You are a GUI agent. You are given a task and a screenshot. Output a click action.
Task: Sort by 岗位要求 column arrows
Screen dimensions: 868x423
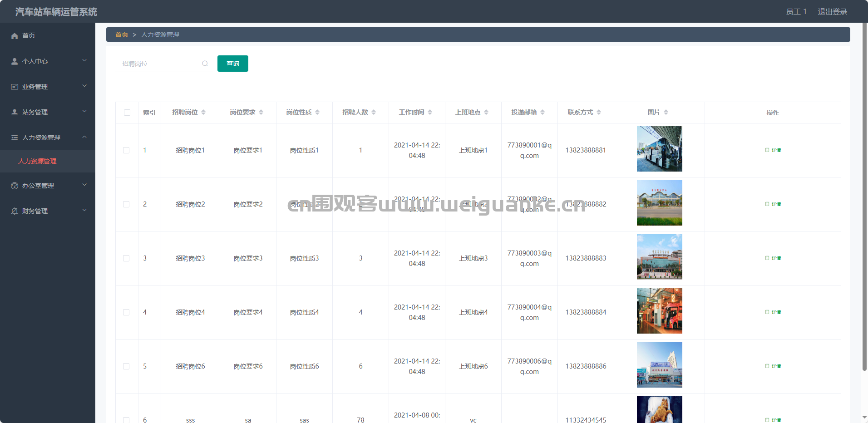261,112
